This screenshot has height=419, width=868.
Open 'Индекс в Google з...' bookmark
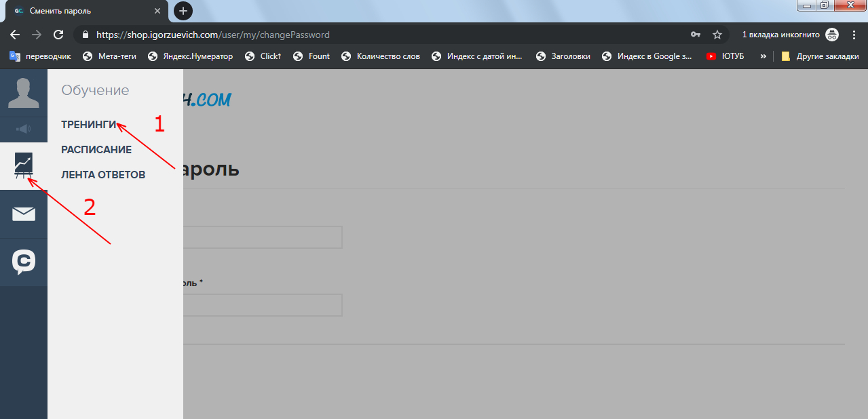(x=647, y=56)
